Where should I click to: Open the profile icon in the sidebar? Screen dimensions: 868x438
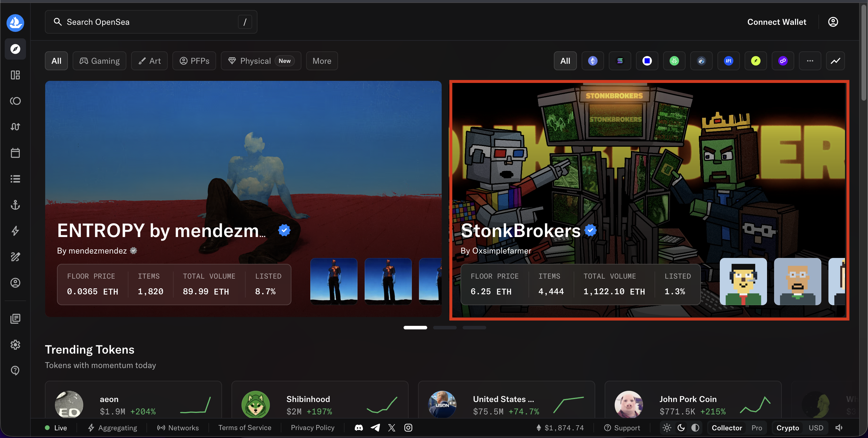[x=15, y=283]
